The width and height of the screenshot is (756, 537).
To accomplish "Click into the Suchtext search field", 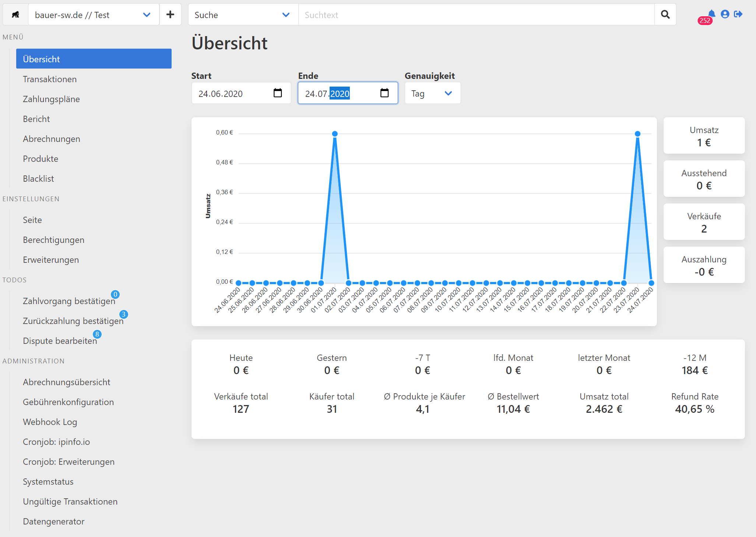I will tap(476, 15).
